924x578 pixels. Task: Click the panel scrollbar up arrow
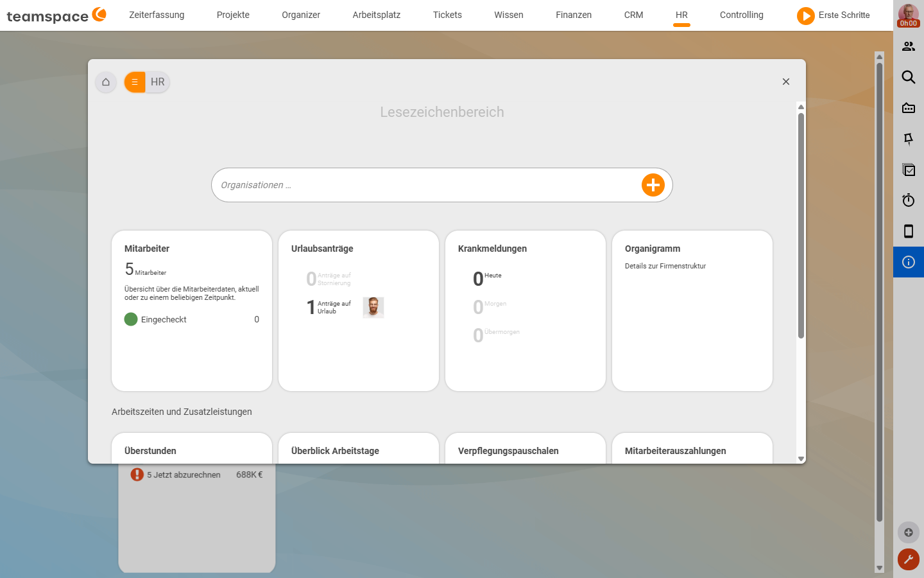click(801, 107)
